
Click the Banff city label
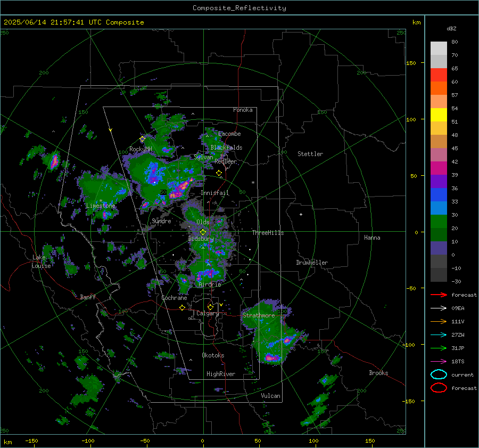[x=88, y=297]
